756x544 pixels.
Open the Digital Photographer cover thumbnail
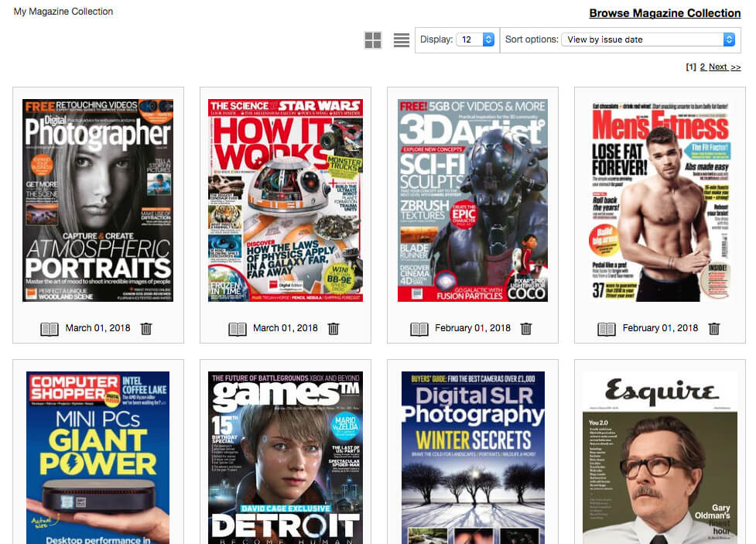(97, 200)
